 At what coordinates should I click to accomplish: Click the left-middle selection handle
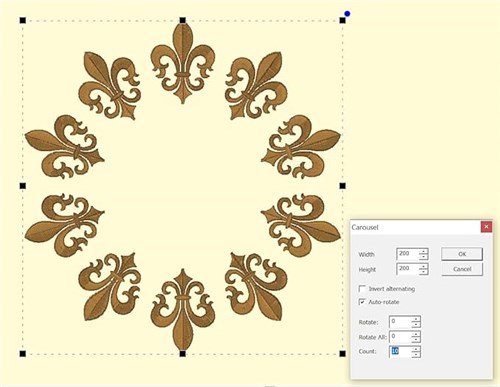tap(23, 186)
